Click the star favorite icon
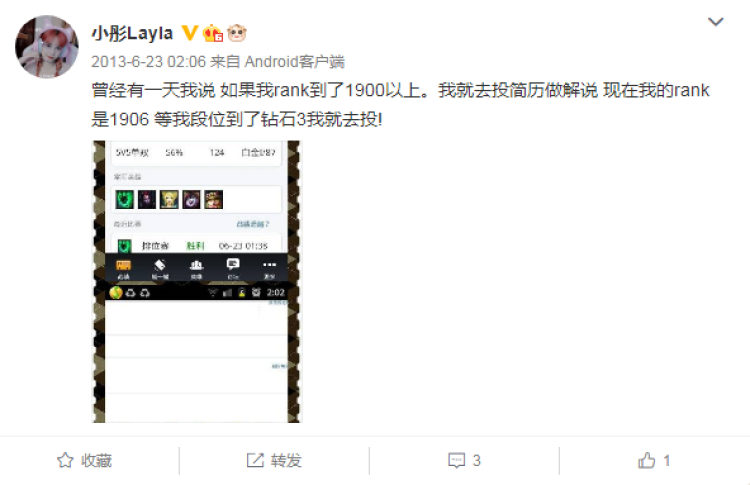 tap(66, 461)
